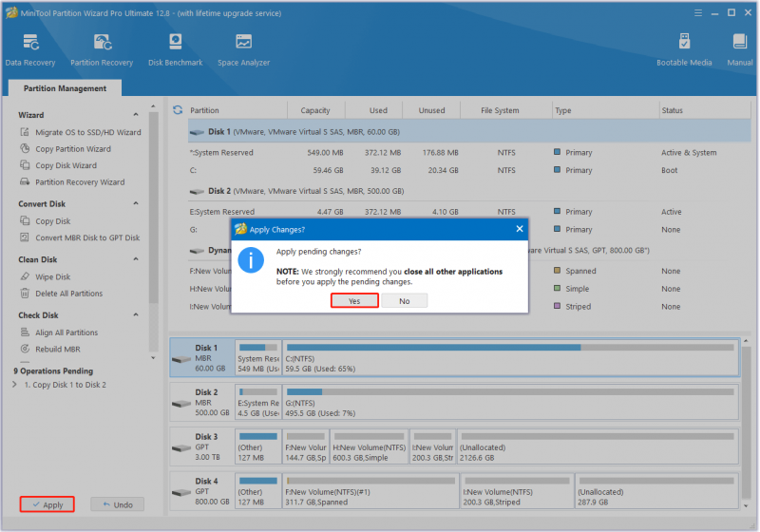Click the Undo button
Image resolution: width=760 pixels, height=532 pixels.
point(117,504)
